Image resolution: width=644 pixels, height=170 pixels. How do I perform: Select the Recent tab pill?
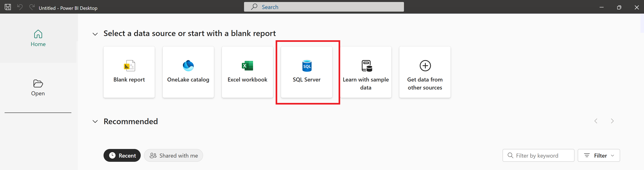pos(122,155)
